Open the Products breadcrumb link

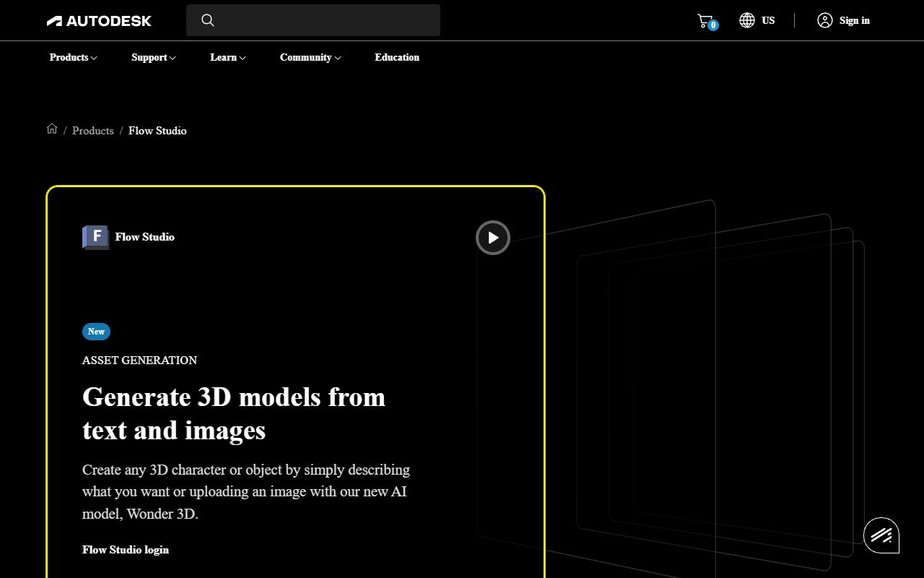92,131
